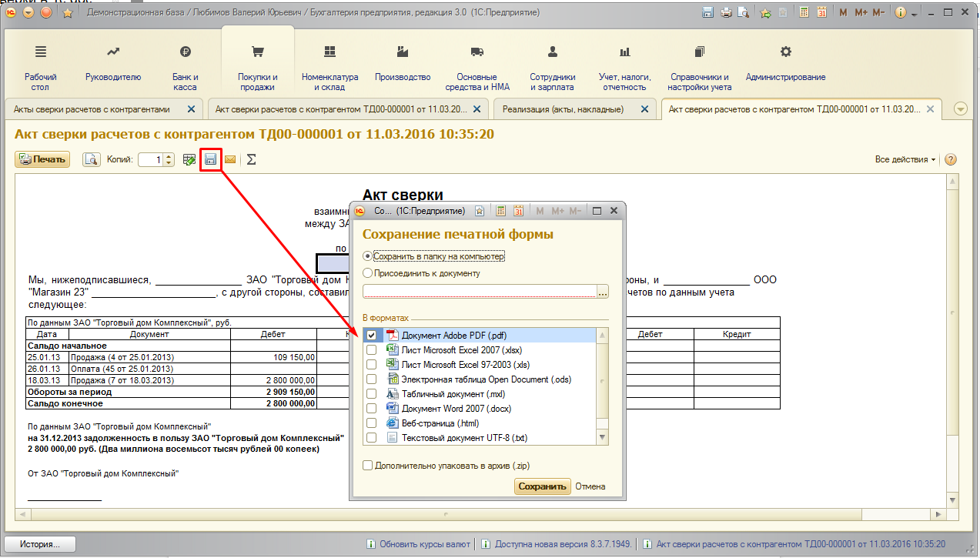The width and height of the screenshot is (980, 558).
Task: Click the Печать button
Action: [x=42, y=159]
